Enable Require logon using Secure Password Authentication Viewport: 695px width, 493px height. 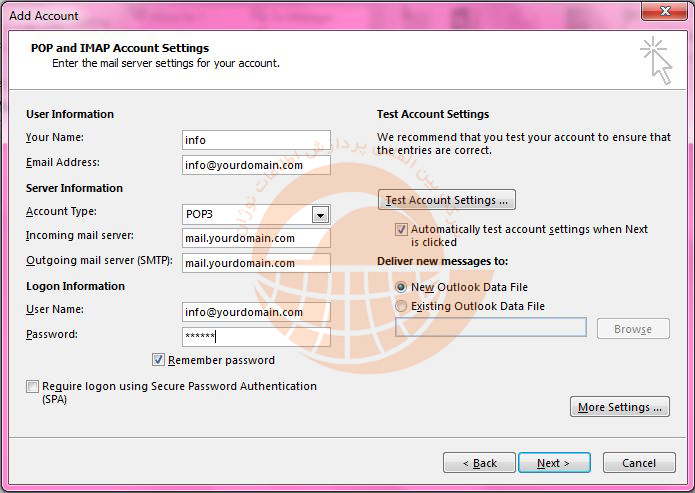tap(33, 387)
